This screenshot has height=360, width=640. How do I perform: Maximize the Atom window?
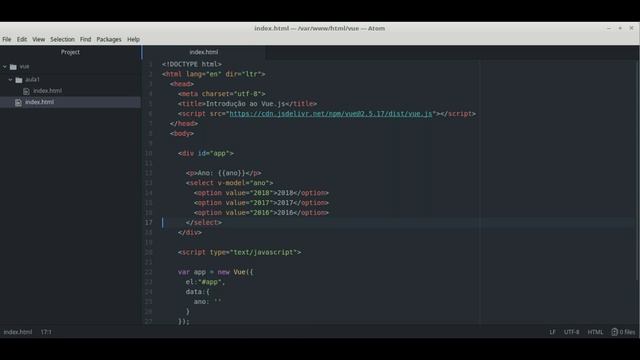[x=620, y=28]
